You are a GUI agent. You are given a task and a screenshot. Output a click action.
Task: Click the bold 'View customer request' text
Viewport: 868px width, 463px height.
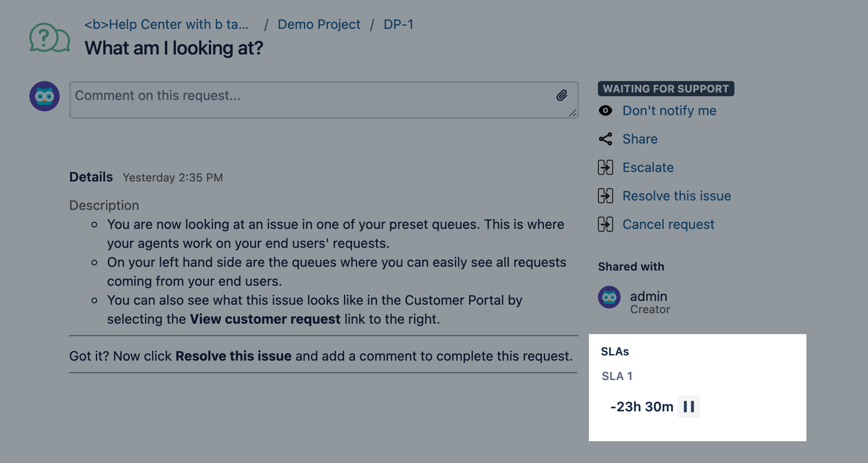coord(265,319)
